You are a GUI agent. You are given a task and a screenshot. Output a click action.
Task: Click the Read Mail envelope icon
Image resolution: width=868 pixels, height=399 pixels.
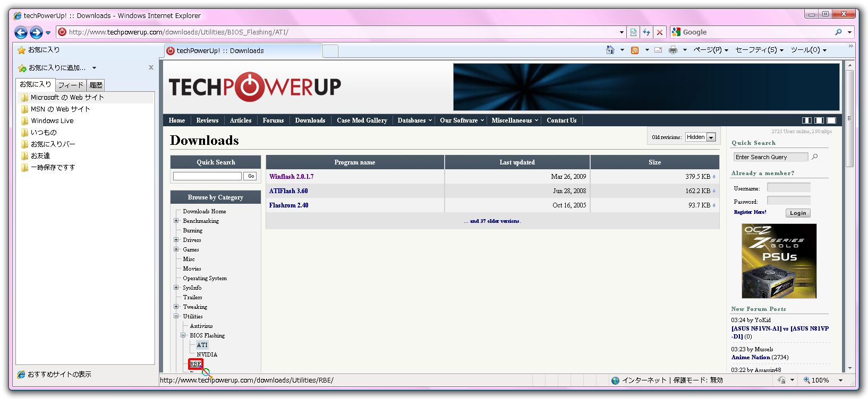point(658,50)
